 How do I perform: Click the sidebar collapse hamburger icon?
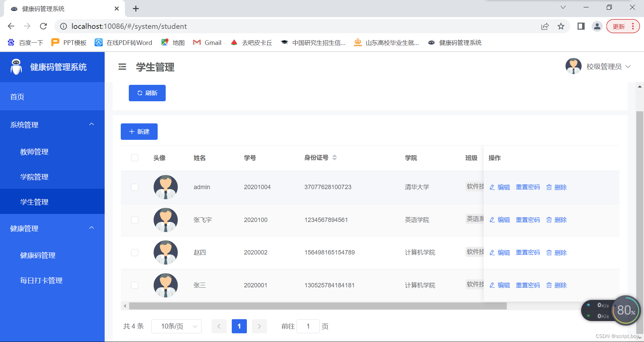point(122,67)
